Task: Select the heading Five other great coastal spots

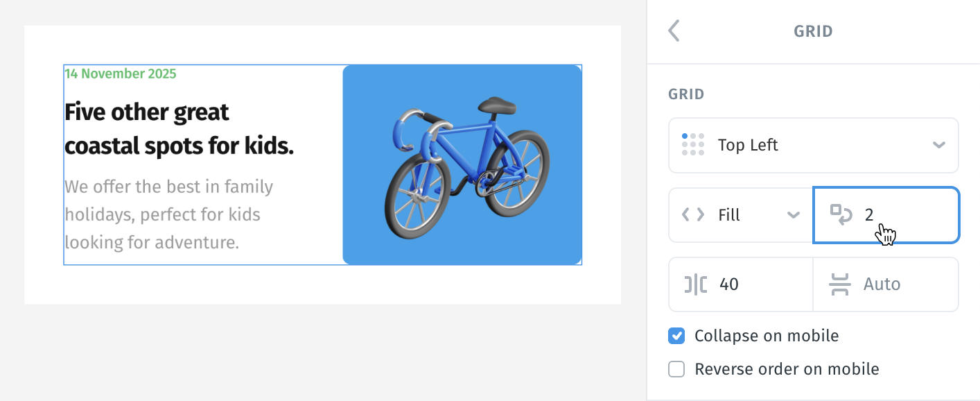Action: [179, 129]
